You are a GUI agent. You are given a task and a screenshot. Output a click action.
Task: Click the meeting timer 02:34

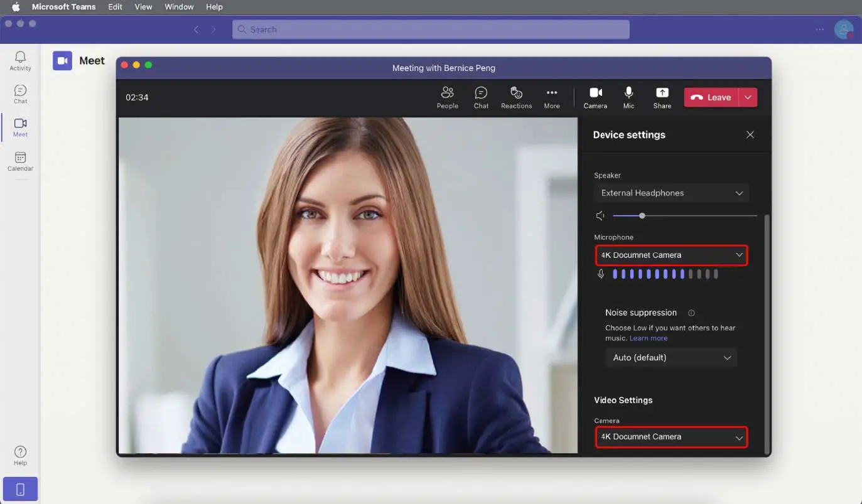tap(137, 97)
